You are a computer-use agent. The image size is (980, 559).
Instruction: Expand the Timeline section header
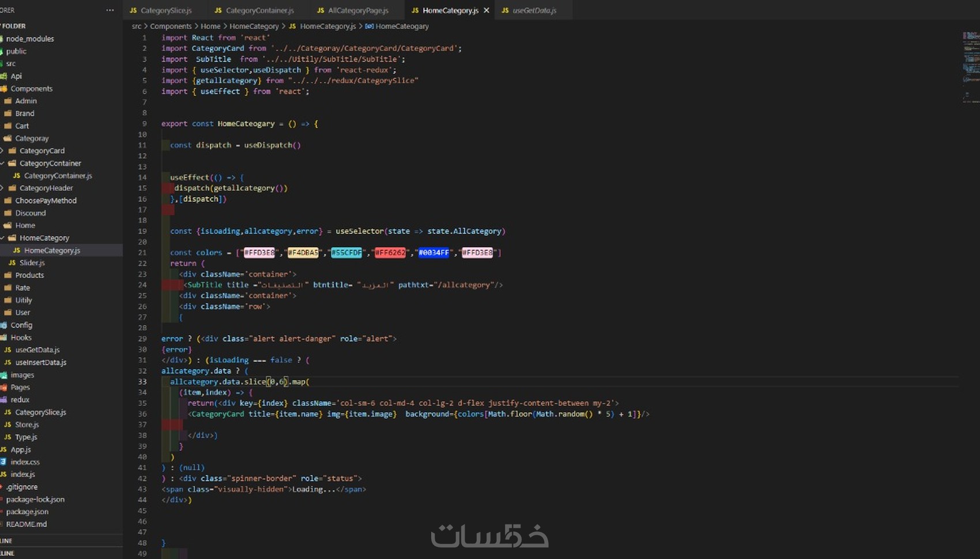click(61, 553)
